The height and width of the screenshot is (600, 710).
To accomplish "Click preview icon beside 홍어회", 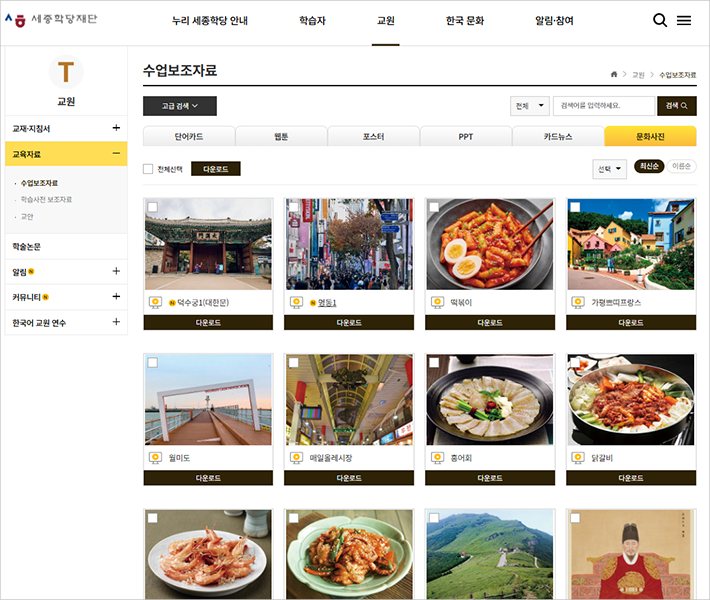I will pos(437,458).
